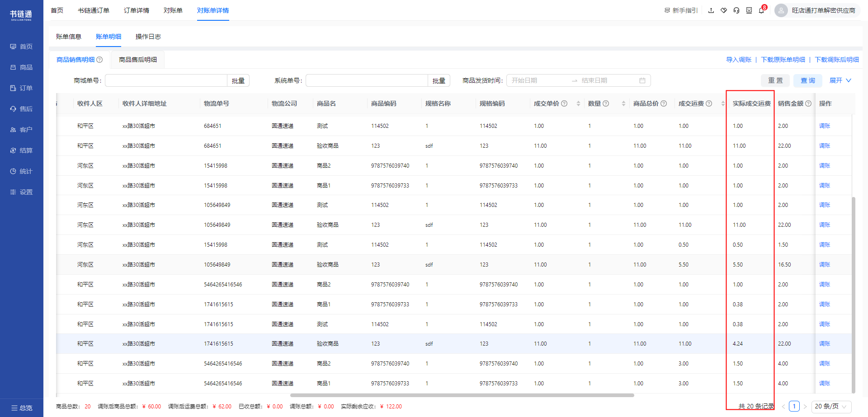Click the user avatar icon

click(x=781, y=10)
